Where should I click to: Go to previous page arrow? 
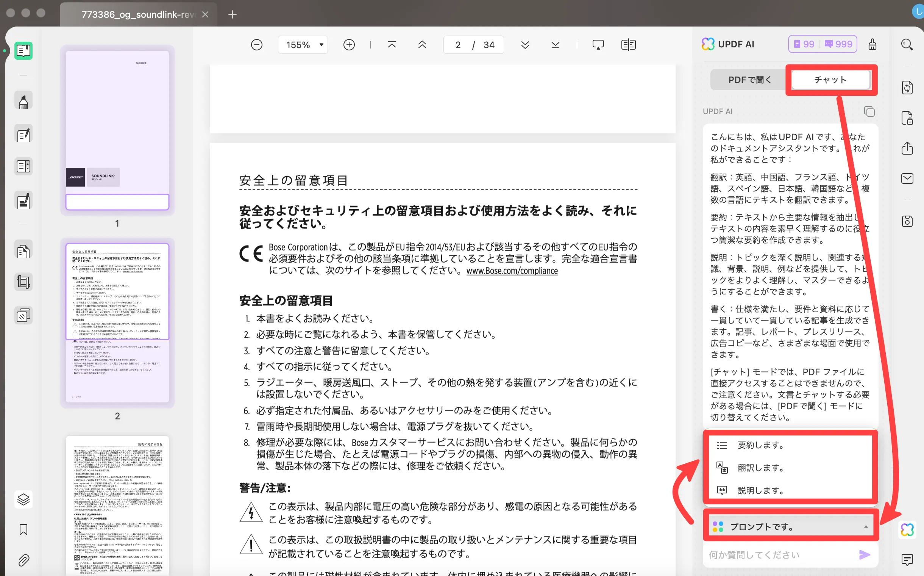click(422, 45)
